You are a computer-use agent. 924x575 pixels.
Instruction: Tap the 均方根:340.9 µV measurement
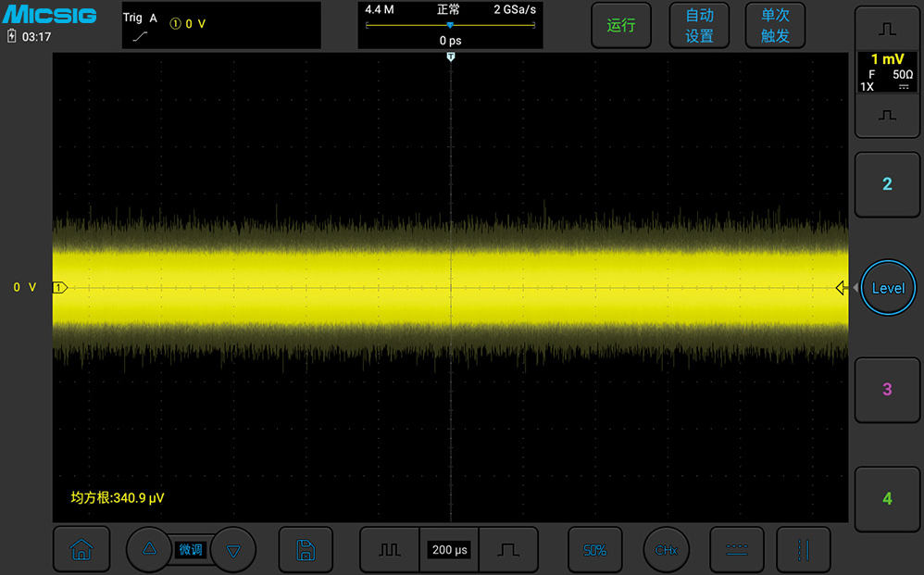[x=118, y=498]
